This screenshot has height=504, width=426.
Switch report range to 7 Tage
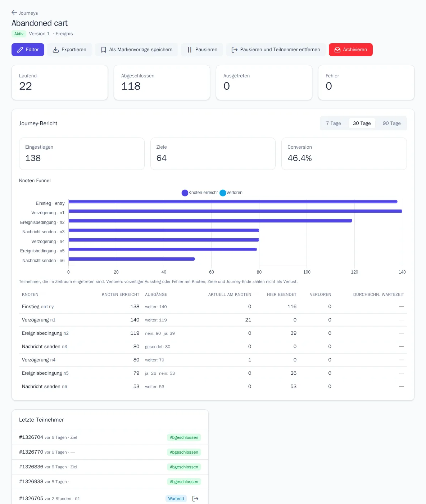click(x=334, y=123)
